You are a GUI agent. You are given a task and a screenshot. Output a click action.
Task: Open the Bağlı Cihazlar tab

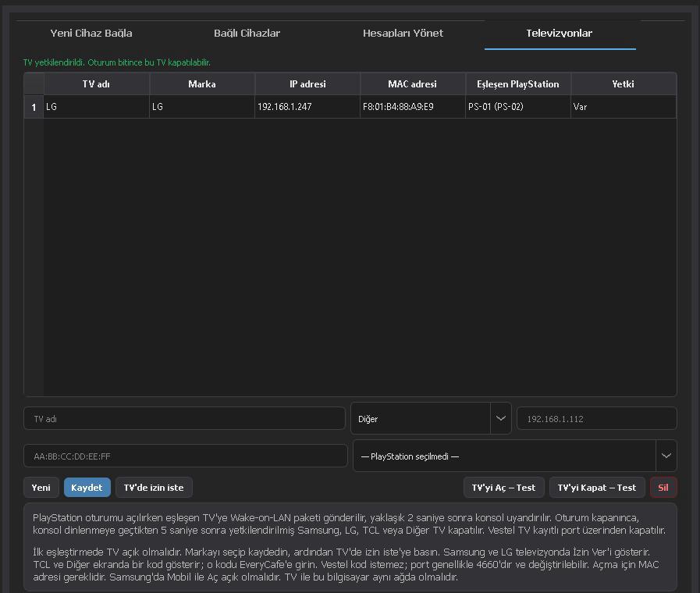(247, 34)
